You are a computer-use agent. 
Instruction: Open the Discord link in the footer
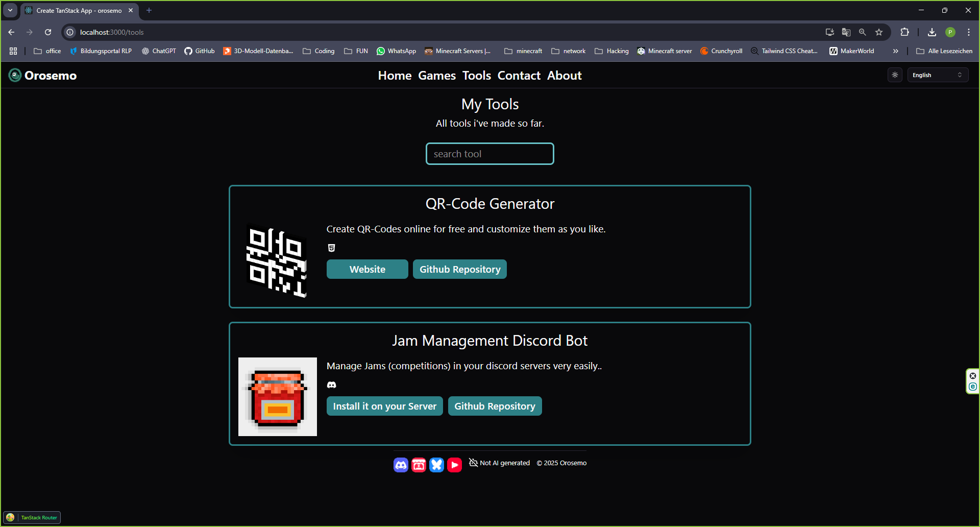[401, 465]
